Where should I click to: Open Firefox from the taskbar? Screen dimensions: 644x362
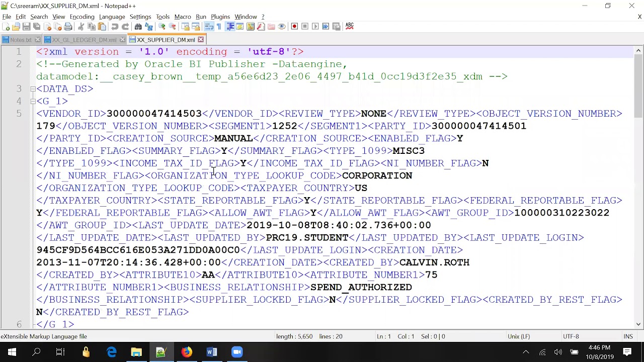(187, 352)
